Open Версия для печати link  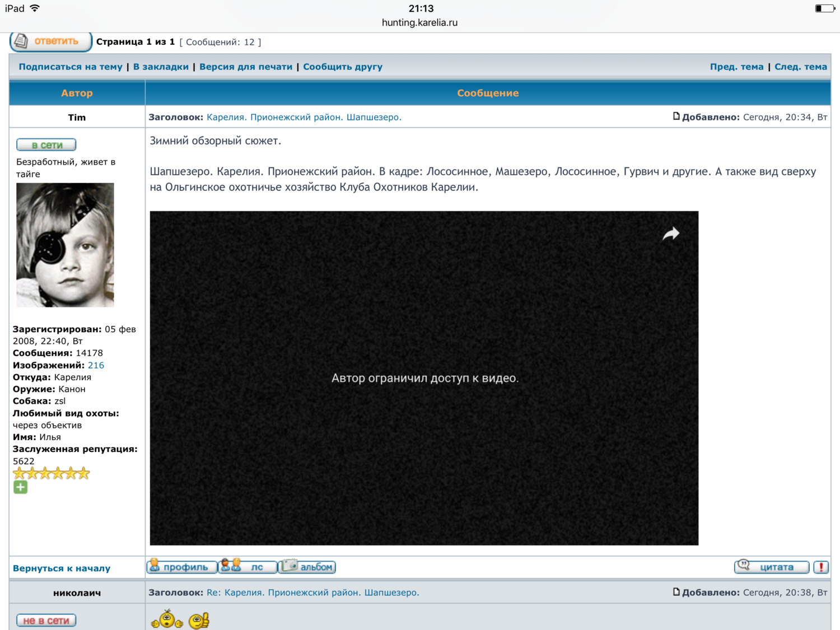[246, 67]
